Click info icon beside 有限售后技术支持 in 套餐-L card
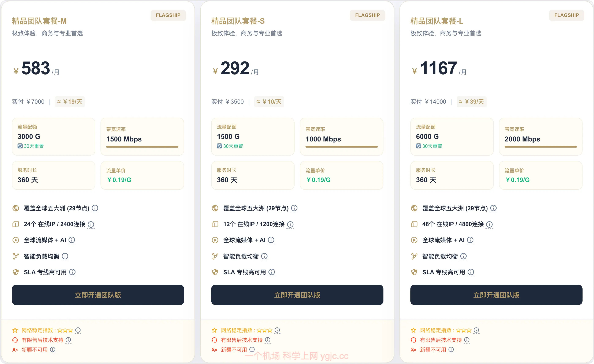This screenshot has height=364, width=594. coord(467,340)
